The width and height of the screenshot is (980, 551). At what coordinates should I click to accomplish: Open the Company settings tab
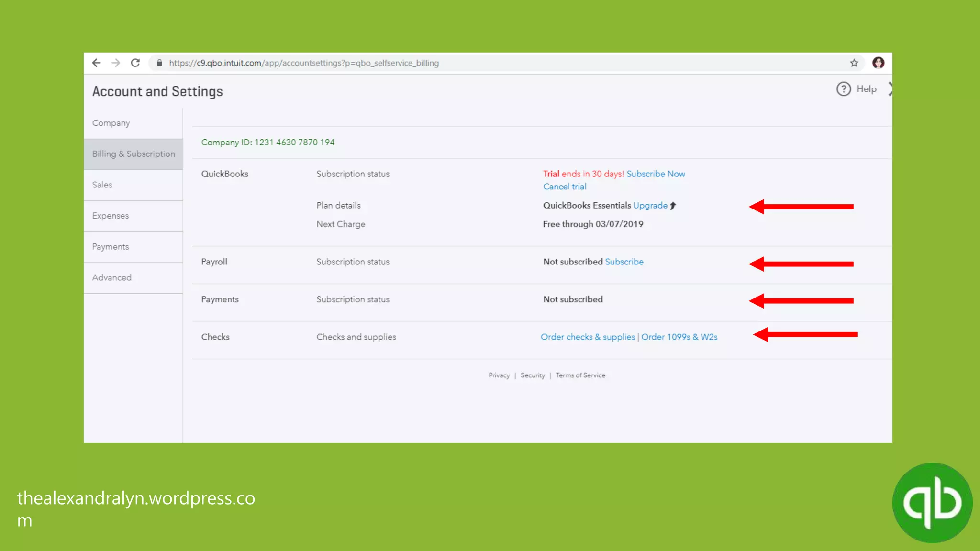111,123
